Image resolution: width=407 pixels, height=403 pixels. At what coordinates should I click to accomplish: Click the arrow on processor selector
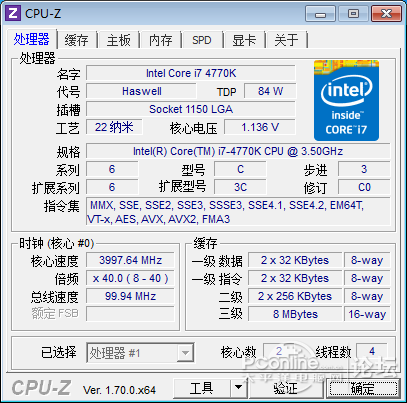[x=185, y=353]
